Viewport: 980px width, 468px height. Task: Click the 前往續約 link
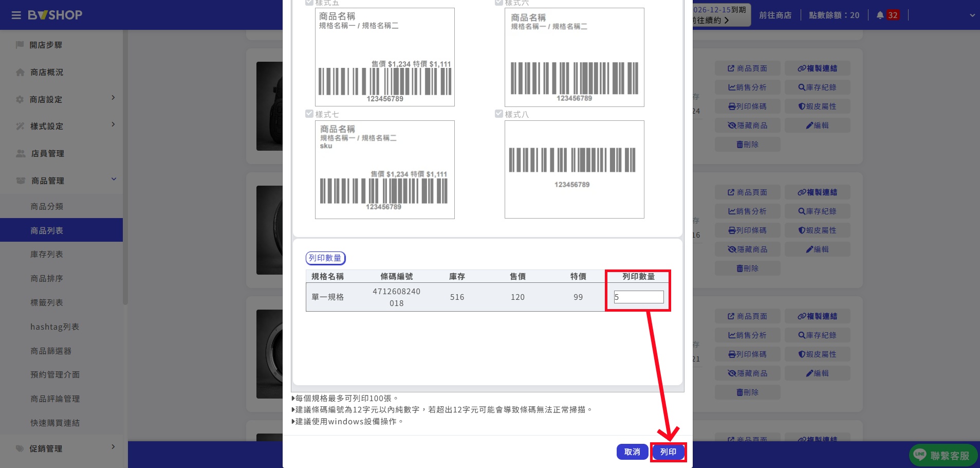pos(710,20)
